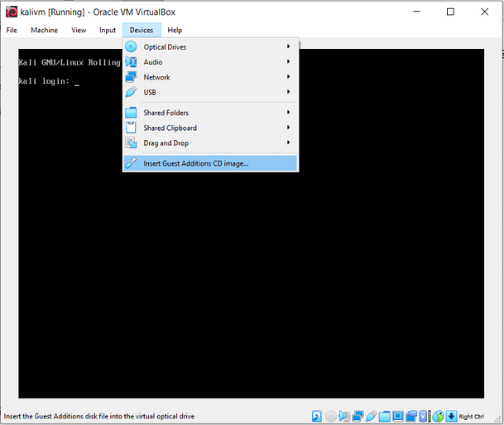Click the shared folders status bar icon

(x=385, y=417)
